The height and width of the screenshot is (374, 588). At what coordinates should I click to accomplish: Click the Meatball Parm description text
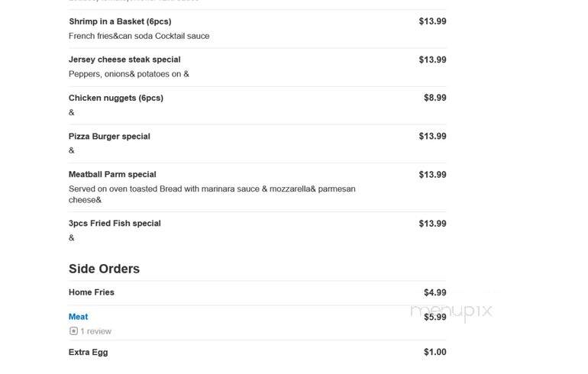click(x=212, y=194)
